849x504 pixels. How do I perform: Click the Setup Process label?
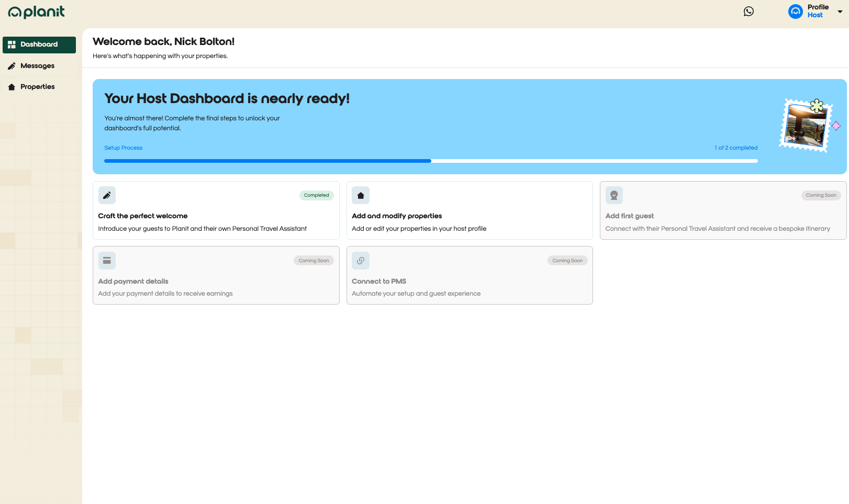(123, 148)
